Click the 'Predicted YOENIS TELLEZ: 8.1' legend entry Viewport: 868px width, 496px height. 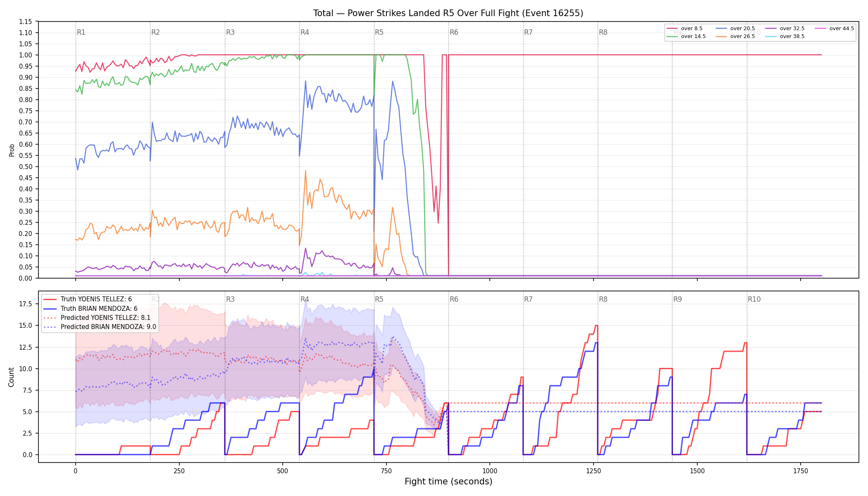97,317
